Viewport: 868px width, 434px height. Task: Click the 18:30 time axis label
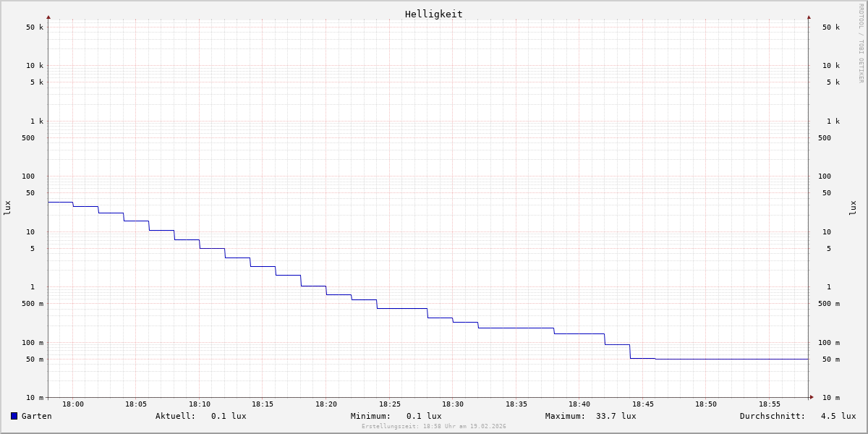453,404
